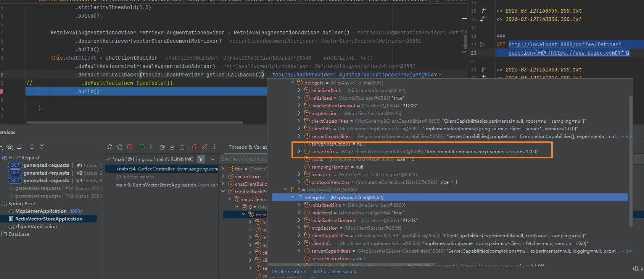The image size is (644, 279).
Task: Click the Create renderer link
Action: [x=289, y=272]
